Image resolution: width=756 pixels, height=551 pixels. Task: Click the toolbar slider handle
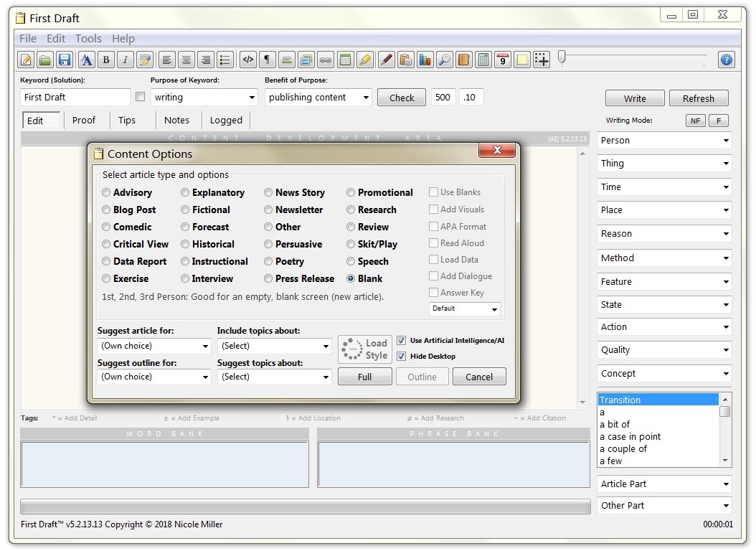pos(562,57)
